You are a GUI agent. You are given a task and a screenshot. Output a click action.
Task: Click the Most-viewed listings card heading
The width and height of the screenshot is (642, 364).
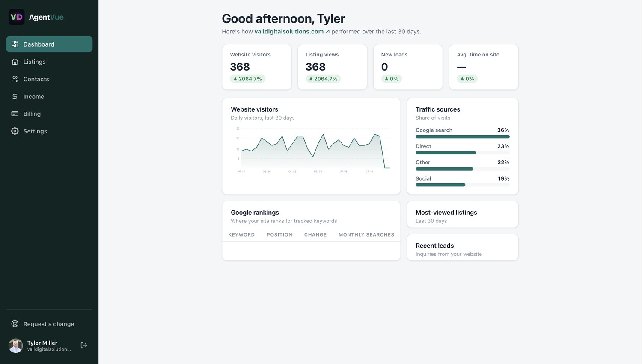pyautogui.click(x=446, y=213)
